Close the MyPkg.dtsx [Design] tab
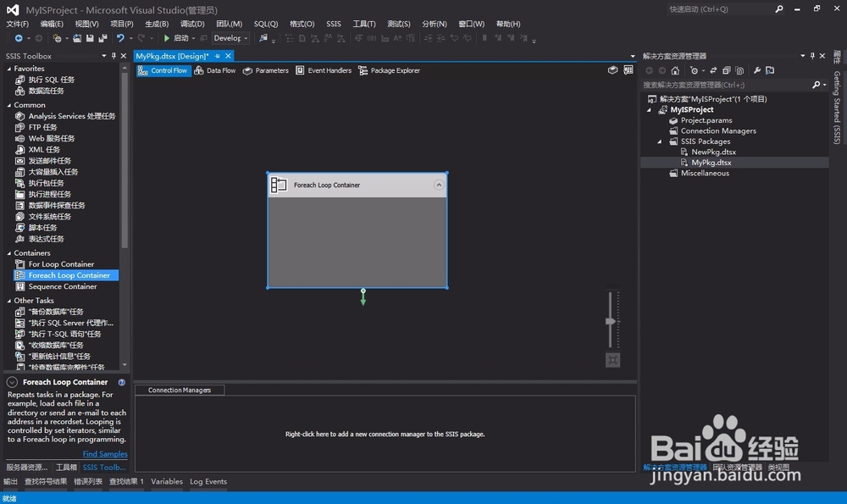The width and height of the screenshot is (847, 504). (228, 56)
